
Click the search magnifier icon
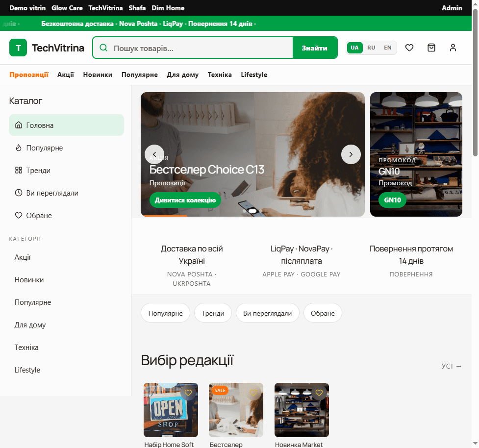(x=103, y=48)
